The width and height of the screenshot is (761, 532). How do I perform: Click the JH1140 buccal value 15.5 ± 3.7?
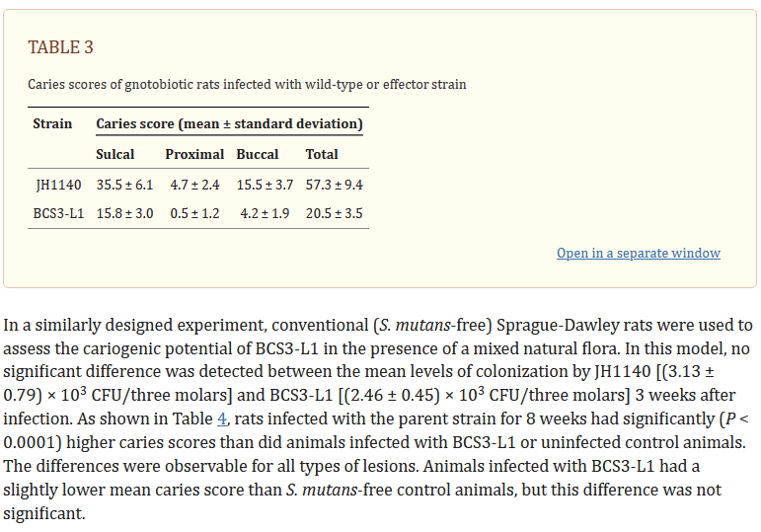coord(265,185)
